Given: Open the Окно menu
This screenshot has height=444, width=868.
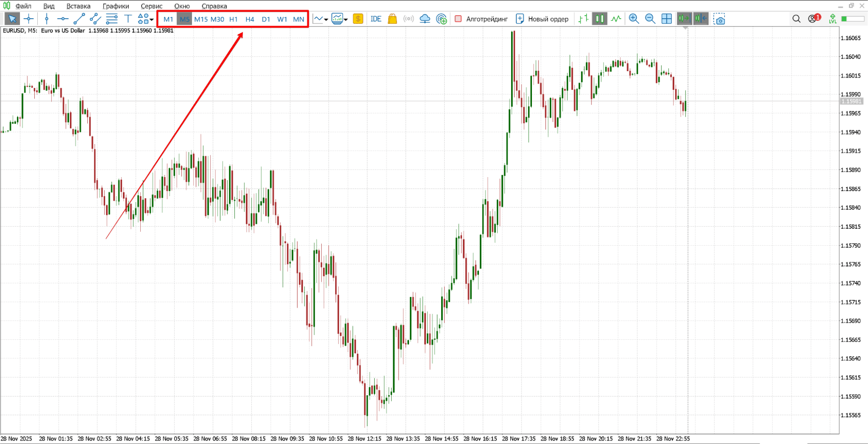Looking at the screenshot, I should 182,6.
